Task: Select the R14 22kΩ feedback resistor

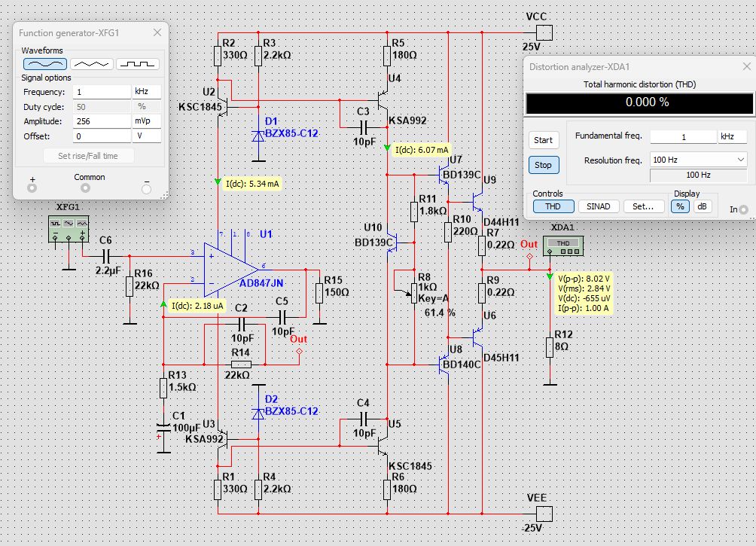Action: [241, 365]
